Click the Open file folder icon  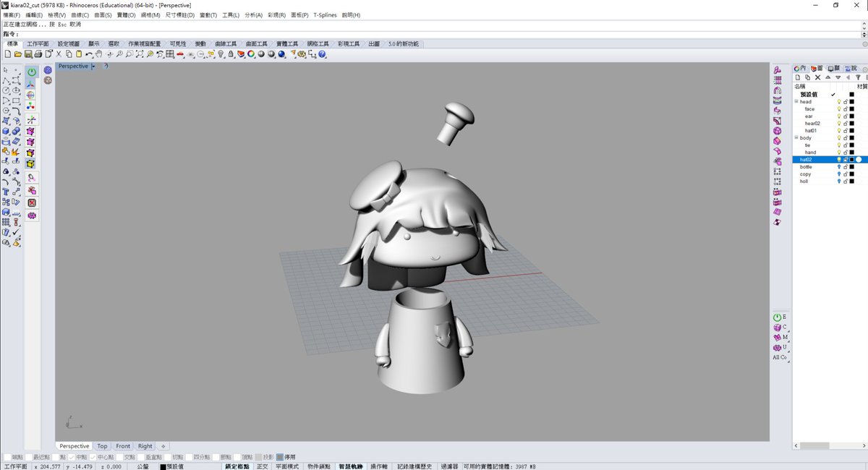point(18,54)
